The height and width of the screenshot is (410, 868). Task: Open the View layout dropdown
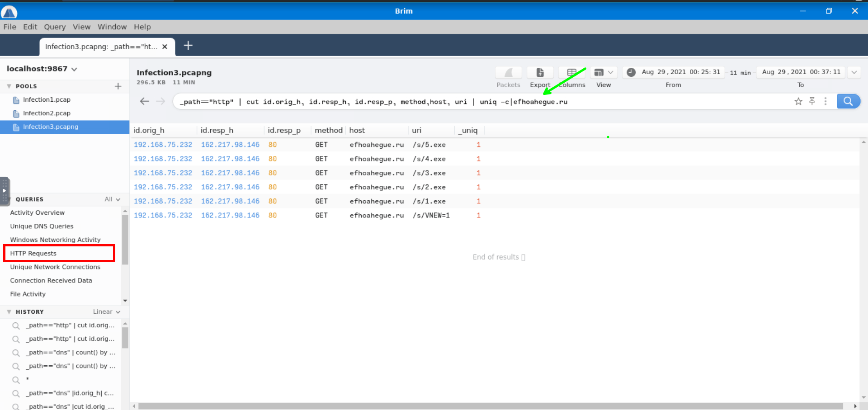click(x=604, y=73)
